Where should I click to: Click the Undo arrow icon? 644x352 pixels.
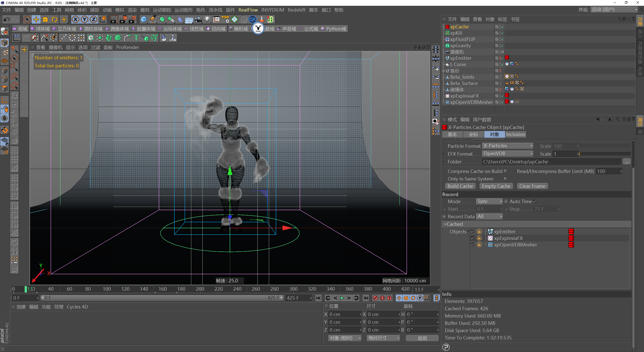point(7,19)
